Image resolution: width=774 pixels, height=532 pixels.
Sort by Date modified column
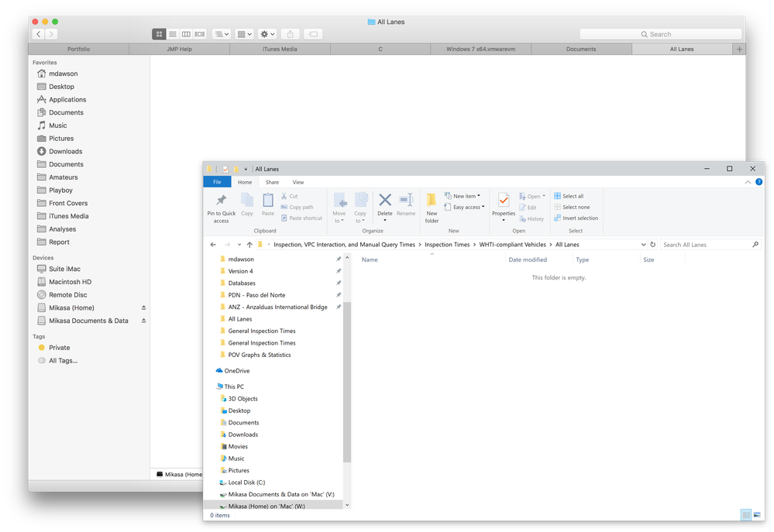528,259
